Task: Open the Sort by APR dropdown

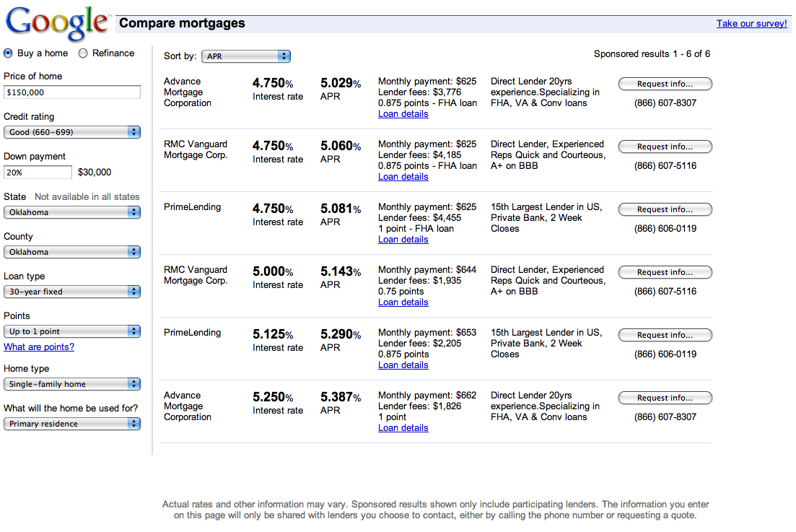Action: 246,56
